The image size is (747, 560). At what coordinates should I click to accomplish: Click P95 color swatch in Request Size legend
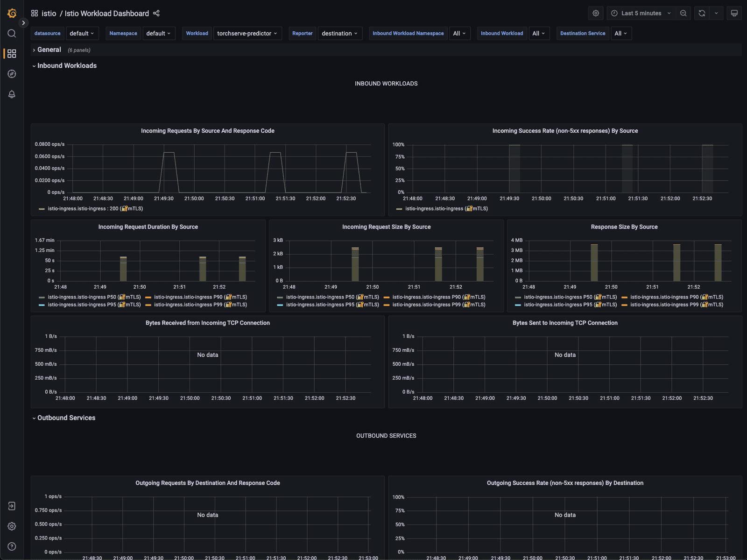(280, 305)
